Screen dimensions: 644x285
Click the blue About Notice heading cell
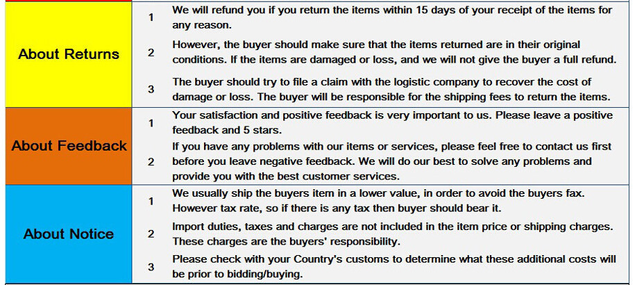pos(68,234)
